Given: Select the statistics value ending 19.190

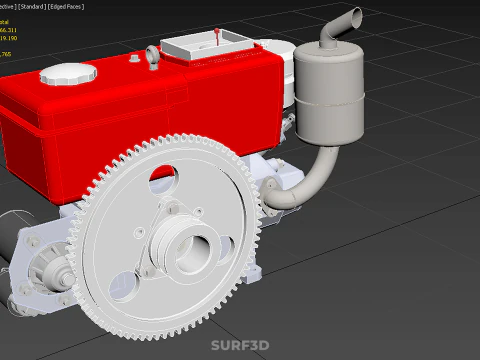Looking at the screenshot, I should (x=8, y=38).
